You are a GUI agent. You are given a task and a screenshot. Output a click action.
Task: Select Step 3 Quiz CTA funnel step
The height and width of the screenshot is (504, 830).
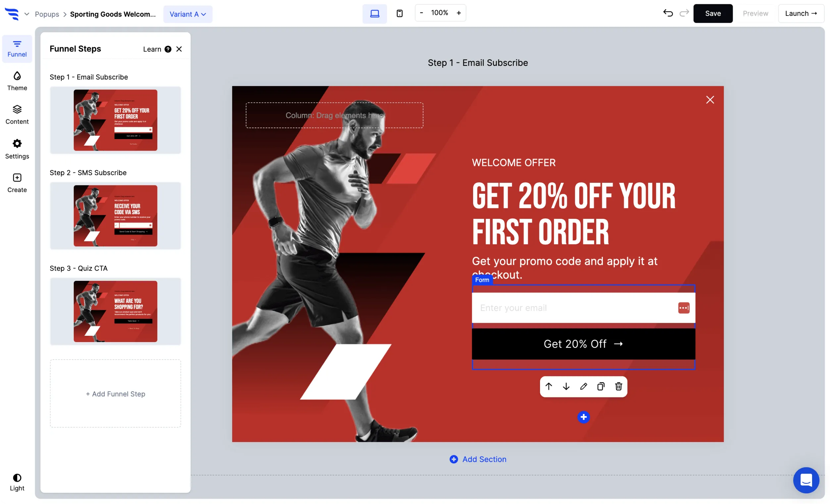pyautogui.click(x=116, y=311)
